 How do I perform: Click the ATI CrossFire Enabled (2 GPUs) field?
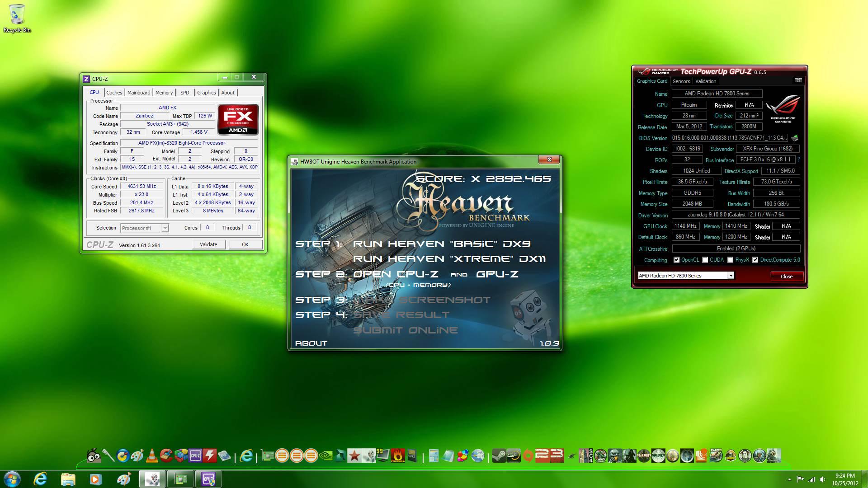pos(736,249)
